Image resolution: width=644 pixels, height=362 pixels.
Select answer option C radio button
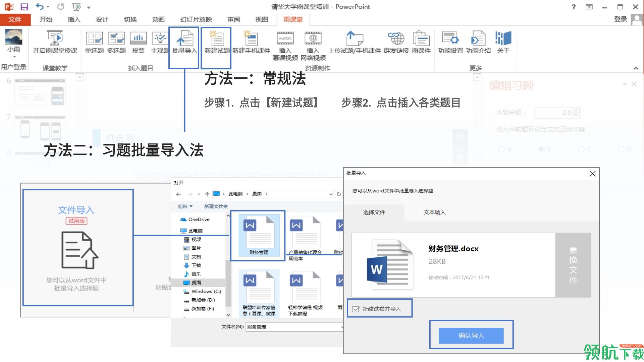[581, 149]
